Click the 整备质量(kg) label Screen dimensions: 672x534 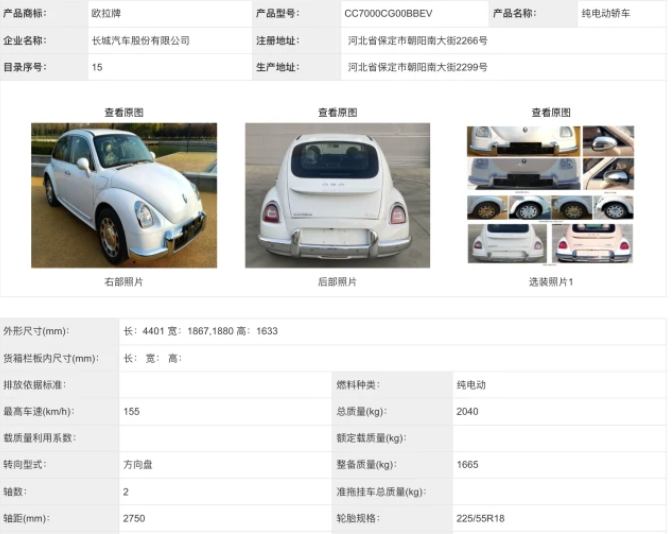coord(366,465)
